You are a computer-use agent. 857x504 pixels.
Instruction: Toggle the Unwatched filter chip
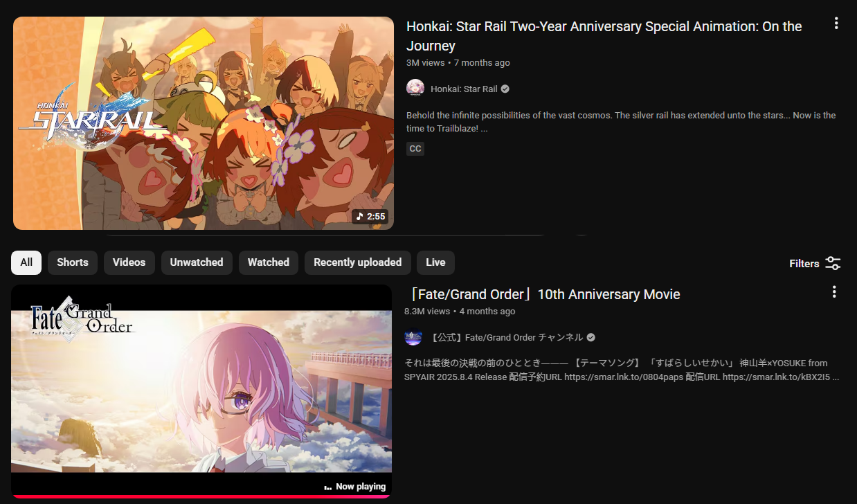pyautogui.click(x=197, y=262)
